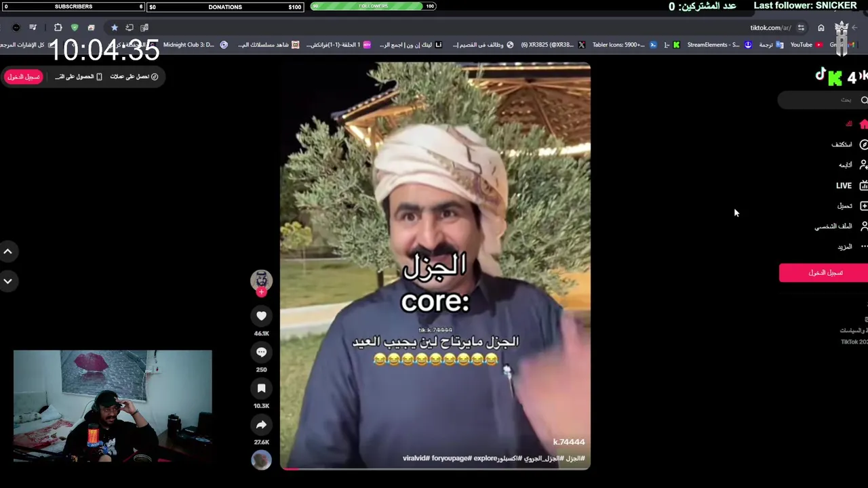Open the media control music-note icon
Screen dimensions: 868x488
(x=33, y=28)
